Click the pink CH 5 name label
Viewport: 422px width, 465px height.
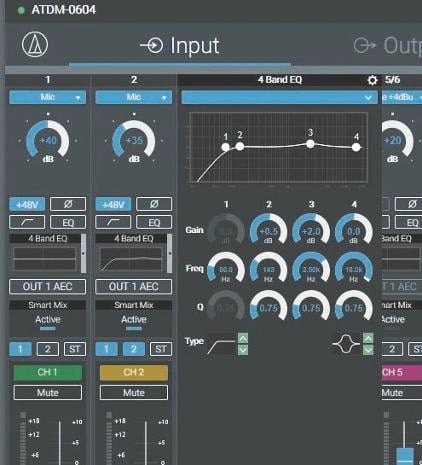[x=401, y=372]
